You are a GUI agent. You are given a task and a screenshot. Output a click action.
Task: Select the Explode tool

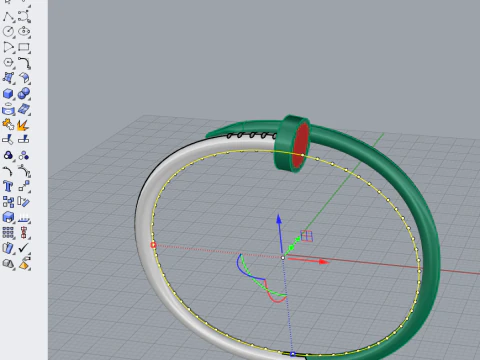pyautogui.click(x=24, y=125)
